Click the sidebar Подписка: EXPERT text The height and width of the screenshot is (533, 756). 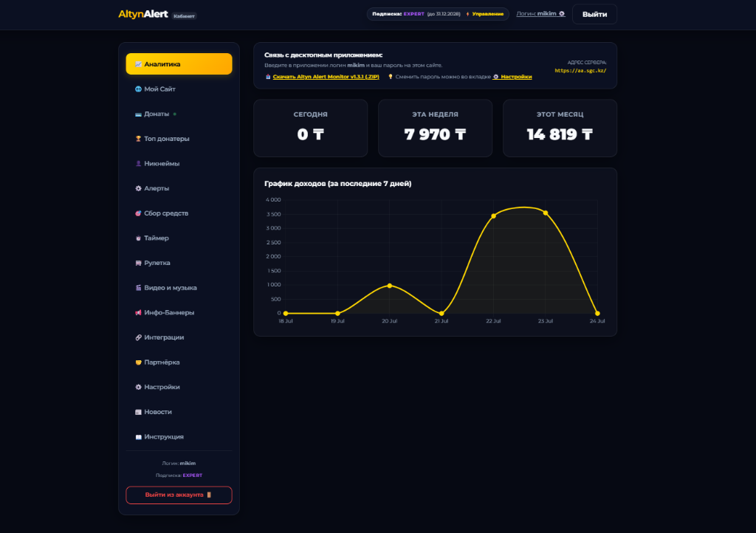pos(179,475)
